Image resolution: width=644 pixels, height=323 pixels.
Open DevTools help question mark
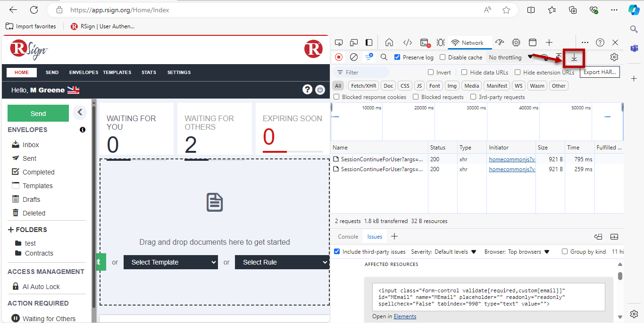[x=600, y=42]
